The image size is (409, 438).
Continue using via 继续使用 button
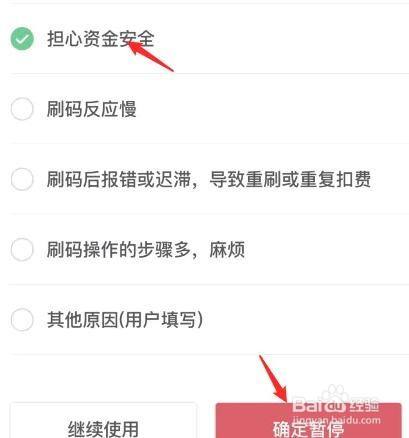(x=103, y=421)
